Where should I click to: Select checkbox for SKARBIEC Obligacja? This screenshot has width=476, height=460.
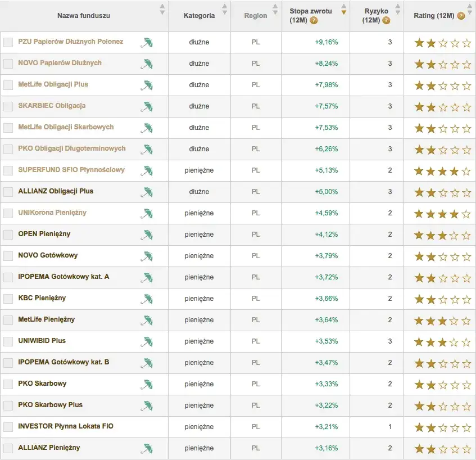tap(8, 106)
